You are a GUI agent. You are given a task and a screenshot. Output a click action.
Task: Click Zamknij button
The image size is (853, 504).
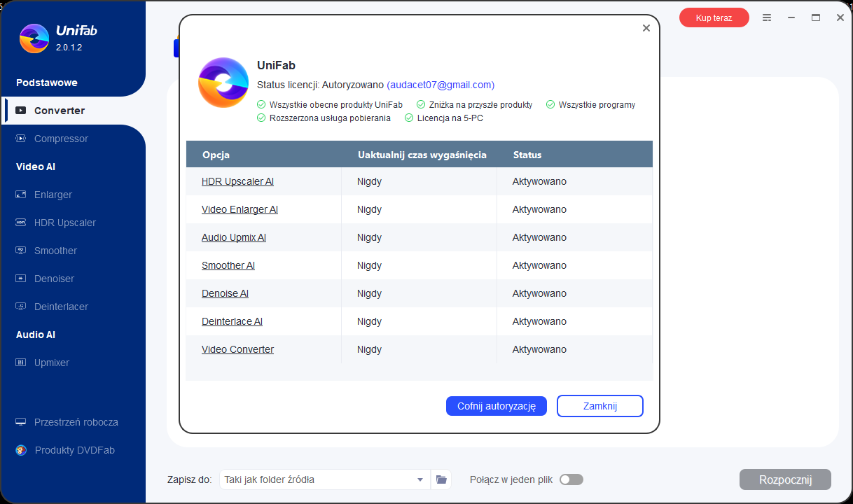coord(600,406)
